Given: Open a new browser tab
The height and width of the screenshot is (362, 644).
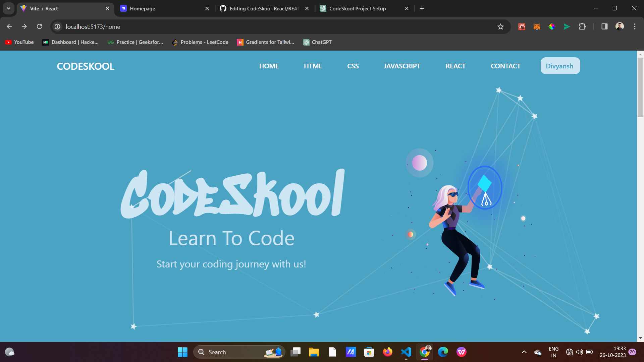Looking at the screenshot, I should [422, 9].
